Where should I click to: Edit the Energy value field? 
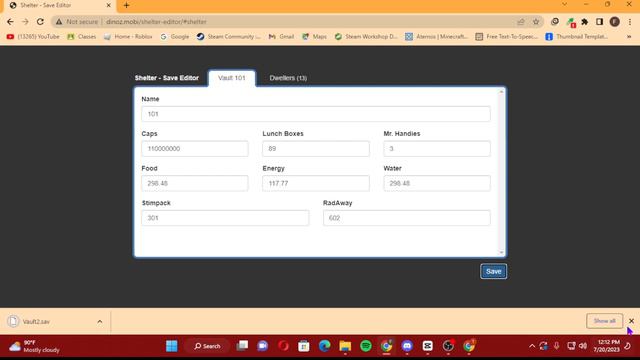pos(316,183)
